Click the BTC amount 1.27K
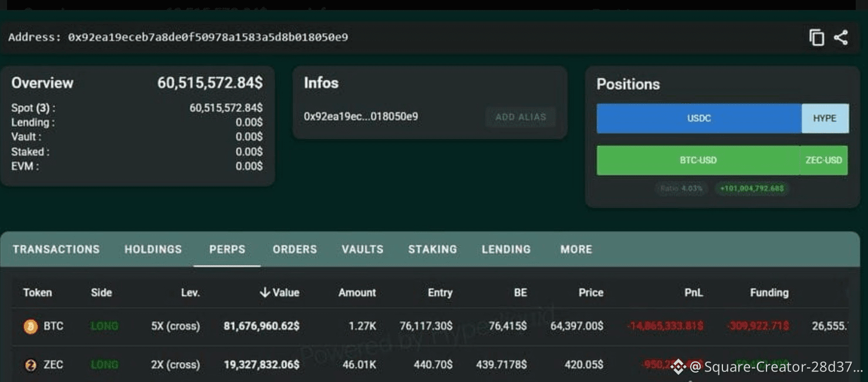Image resolution: width=868 pixels, height=382 pixels. pyautogui.click(x=363, y=326)
